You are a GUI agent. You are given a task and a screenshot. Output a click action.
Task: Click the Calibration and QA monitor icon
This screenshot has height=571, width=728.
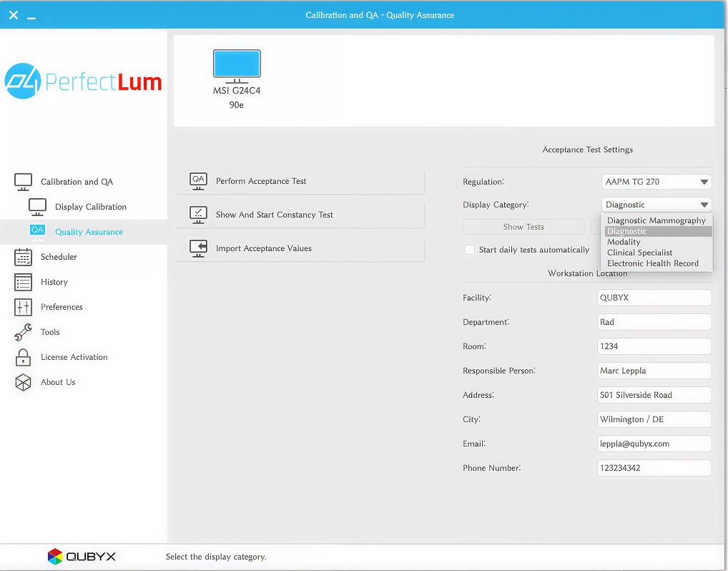pos(23,182)
